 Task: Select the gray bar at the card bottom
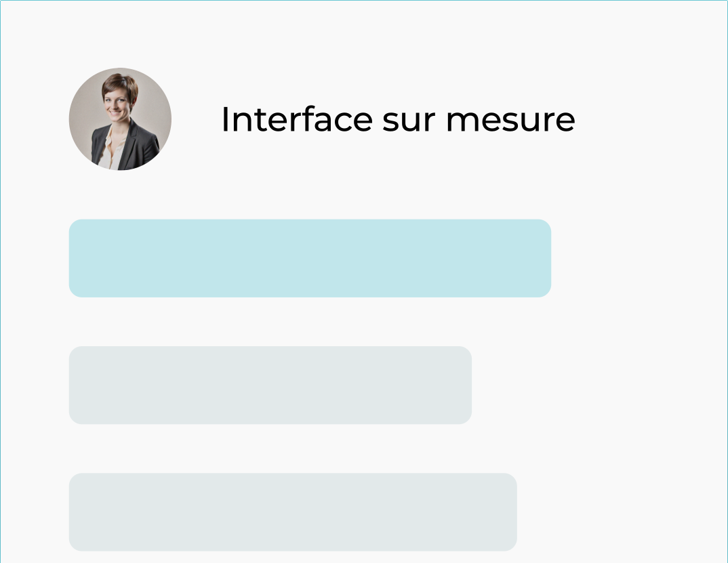pyautogui.click(x=293, y=512)
